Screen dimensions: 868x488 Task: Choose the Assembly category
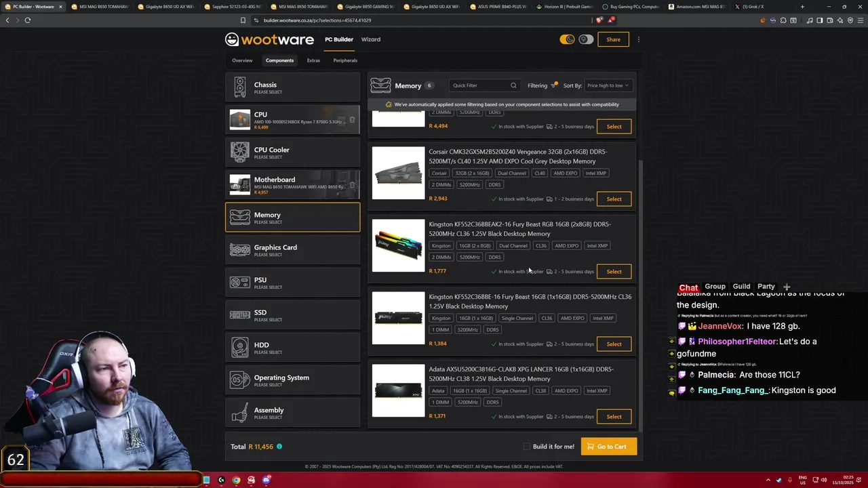tap(292, 413)
